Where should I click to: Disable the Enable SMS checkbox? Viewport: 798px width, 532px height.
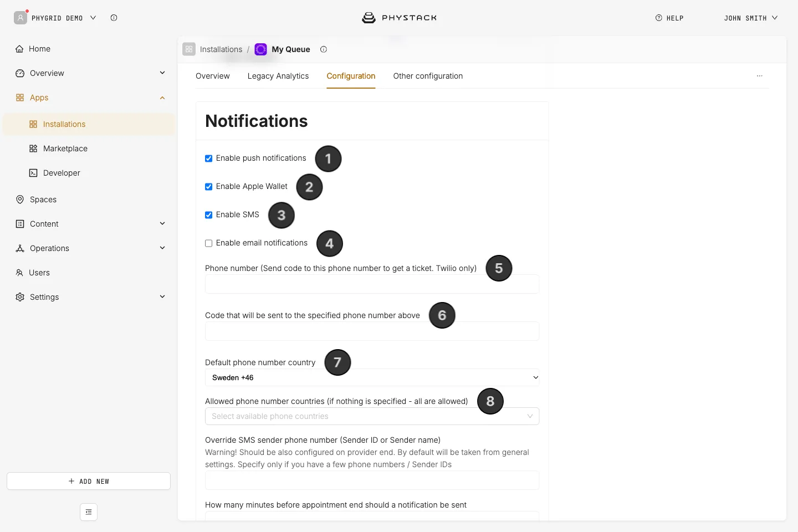pyautogui.click(x=209, y=215)
